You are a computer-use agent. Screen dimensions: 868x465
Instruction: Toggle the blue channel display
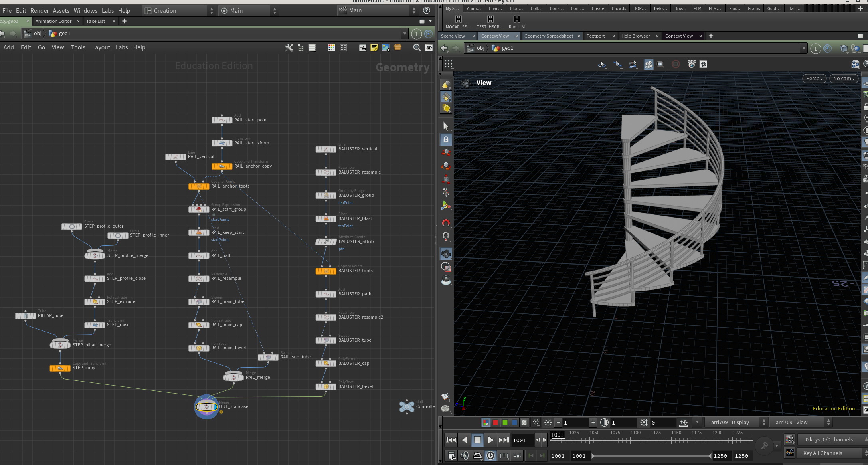(x=514, y=422)
